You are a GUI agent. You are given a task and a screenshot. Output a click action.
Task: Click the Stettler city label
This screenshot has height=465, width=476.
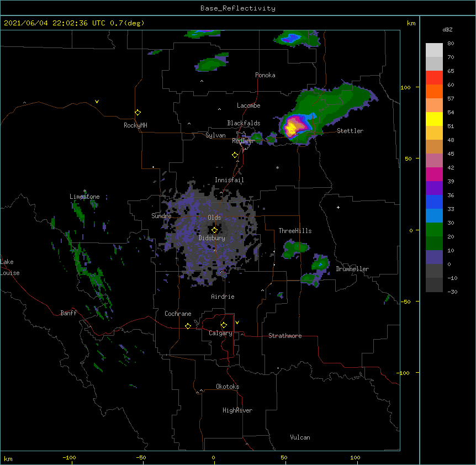pyautogui.click(x=350, y=131)
